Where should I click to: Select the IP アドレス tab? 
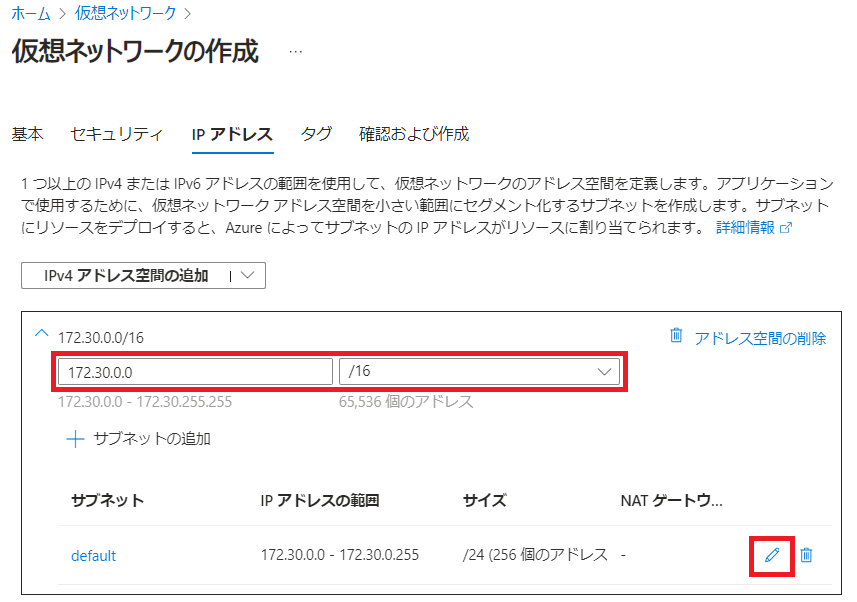(x=232, y=134)
